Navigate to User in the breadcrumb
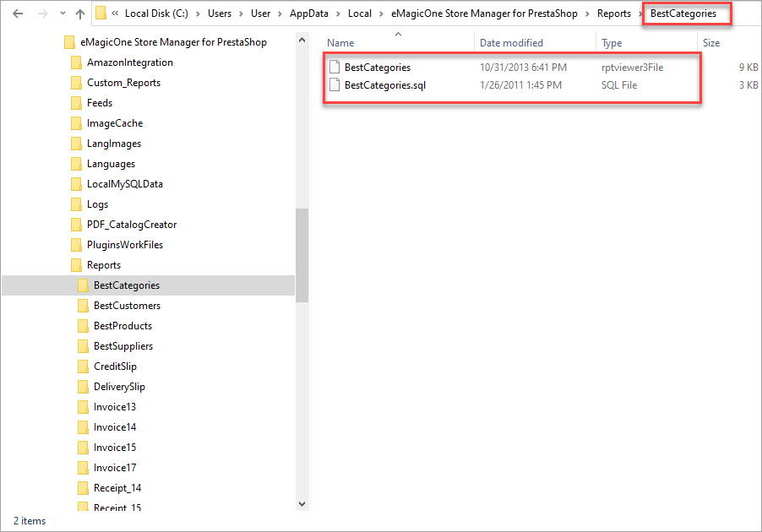This screenshot has width=762, height=532. pyautogui.click(x=260, y=14)
